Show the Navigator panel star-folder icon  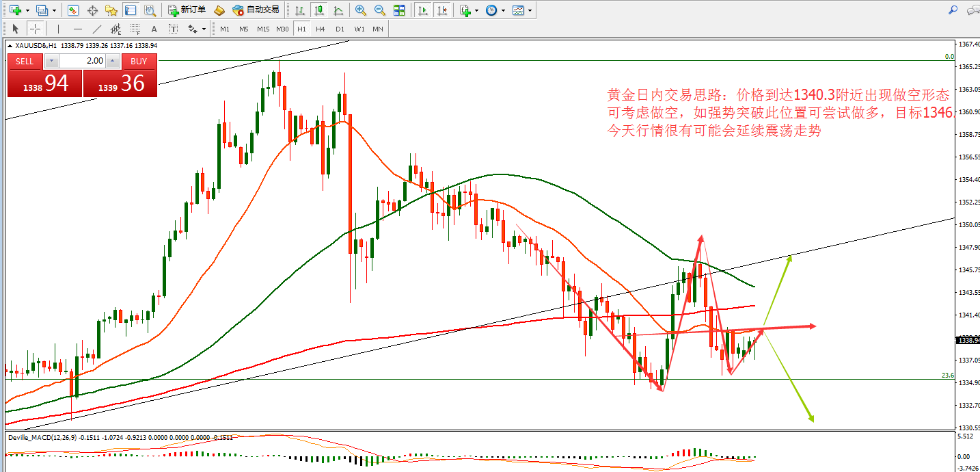111,10
